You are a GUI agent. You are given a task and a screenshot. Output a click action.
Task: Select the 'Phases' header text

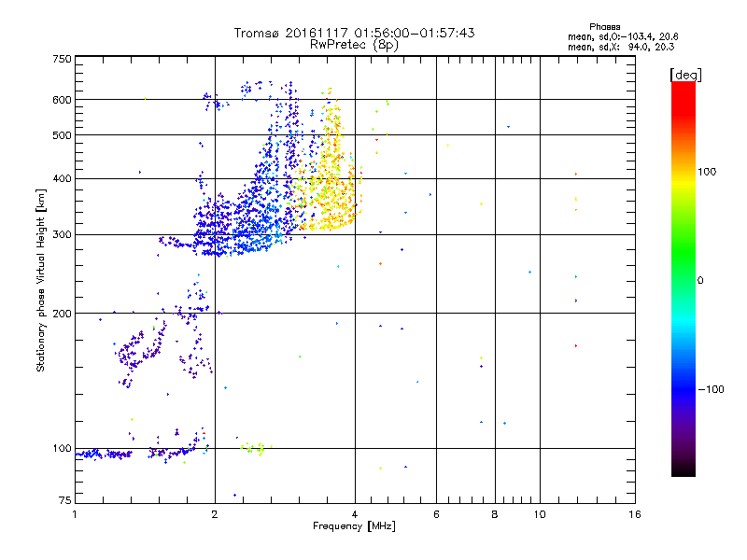coord(604,27)
